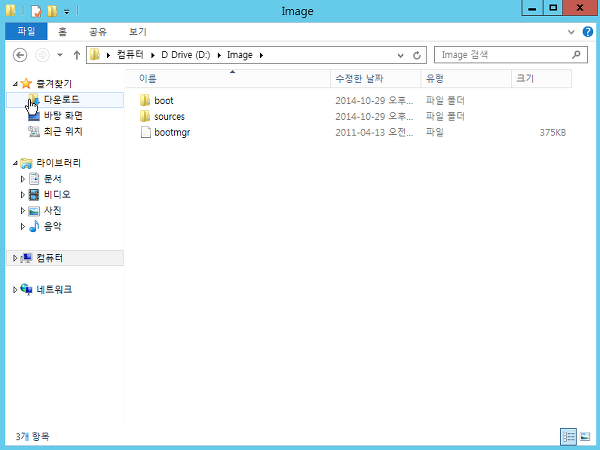Image resolution: width=600 pixels, height=450 pixels.
Task: Collapse the 즐겨찾기 tree section
Action: (x=15, y=83)
